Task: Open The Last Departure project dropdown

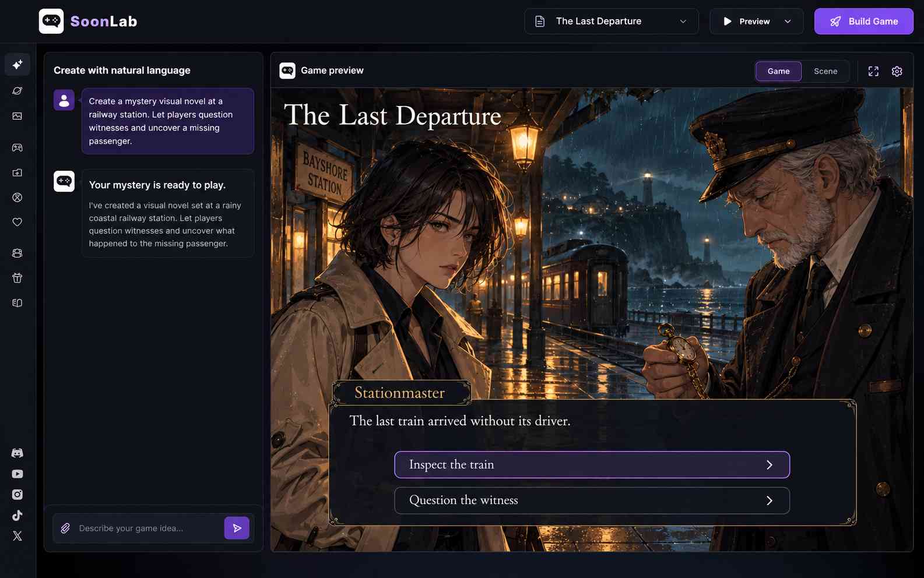Action: coord(612,22)
